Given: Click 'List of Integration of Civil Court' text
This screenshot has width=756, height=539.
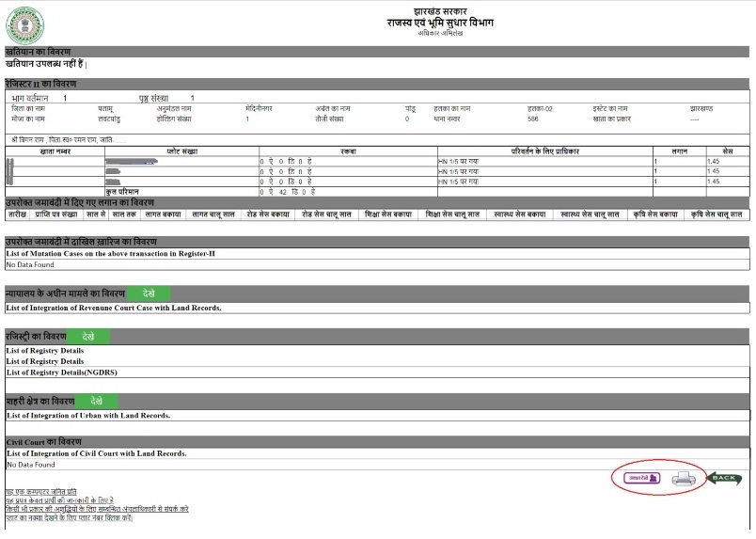Looking at the screenshot, I should click(97, 453).
